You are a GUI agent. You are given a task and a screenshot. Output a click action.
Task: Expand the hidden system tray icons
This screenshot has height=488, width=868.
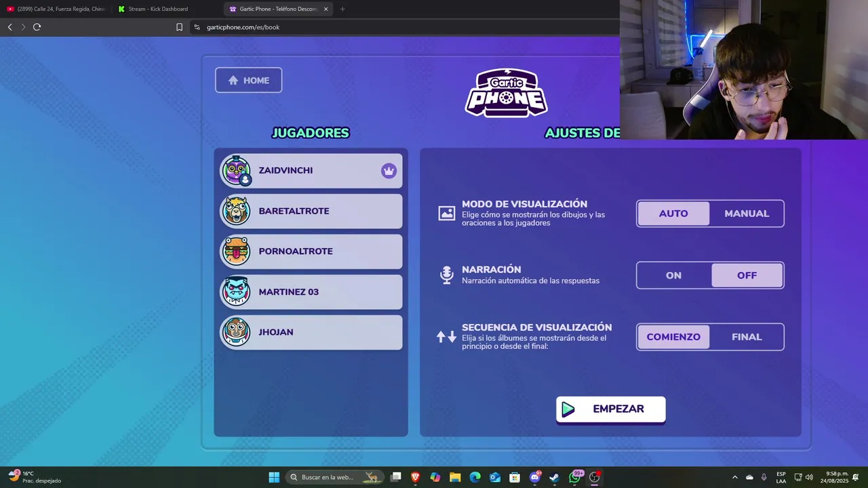734,477
